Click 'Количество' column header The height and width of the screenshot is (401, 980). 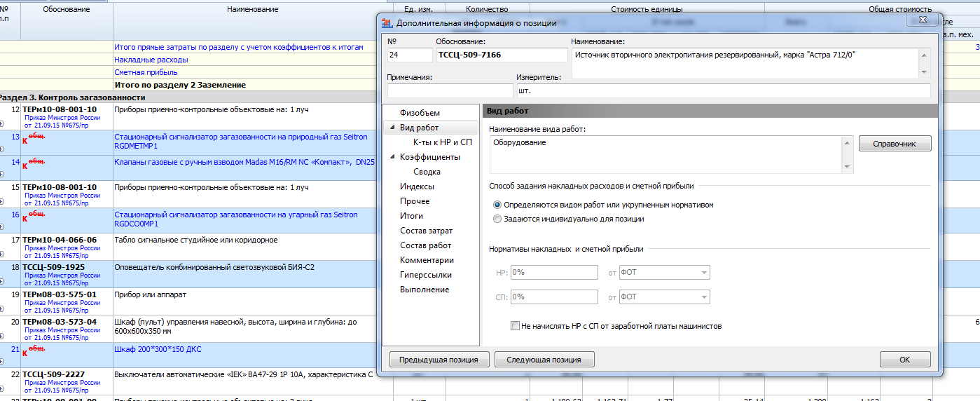point(488,9)
